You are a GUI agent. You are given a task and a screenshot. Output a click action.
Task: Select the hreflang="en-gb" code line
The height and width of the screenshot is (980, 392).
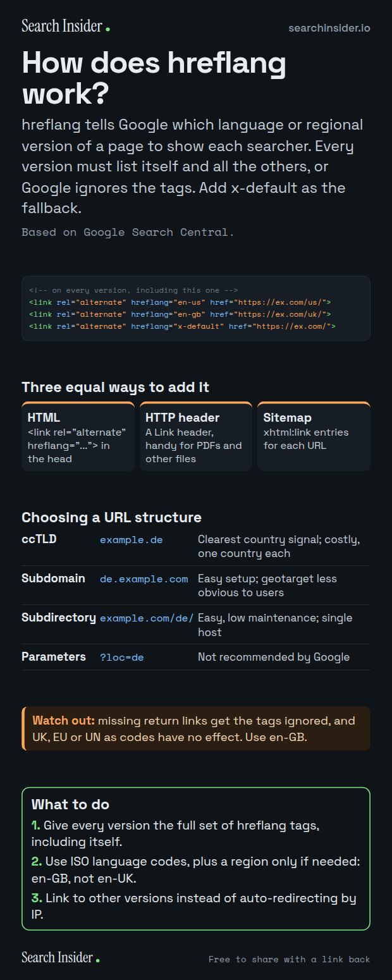180,314
